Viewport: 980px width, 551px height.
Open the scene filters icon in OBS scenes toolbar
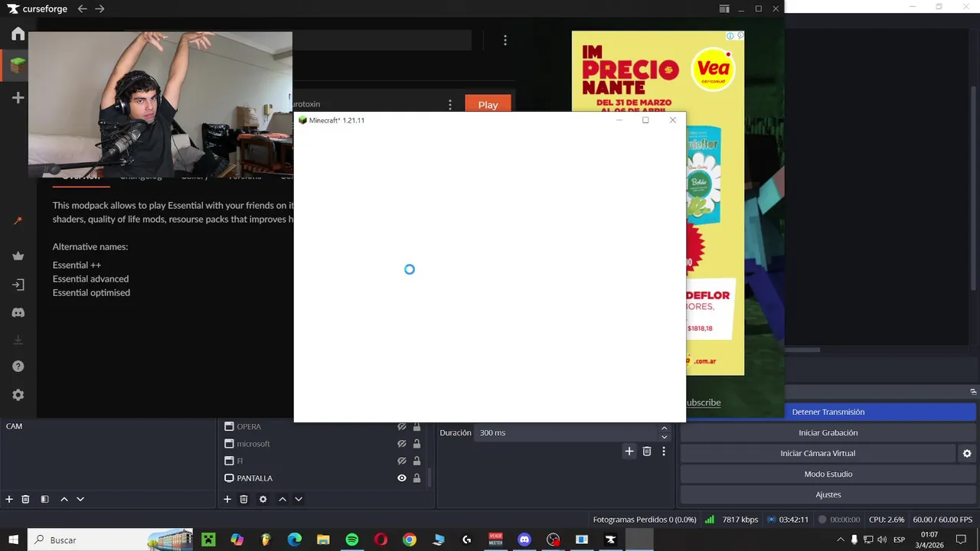[x=44, y=499]
